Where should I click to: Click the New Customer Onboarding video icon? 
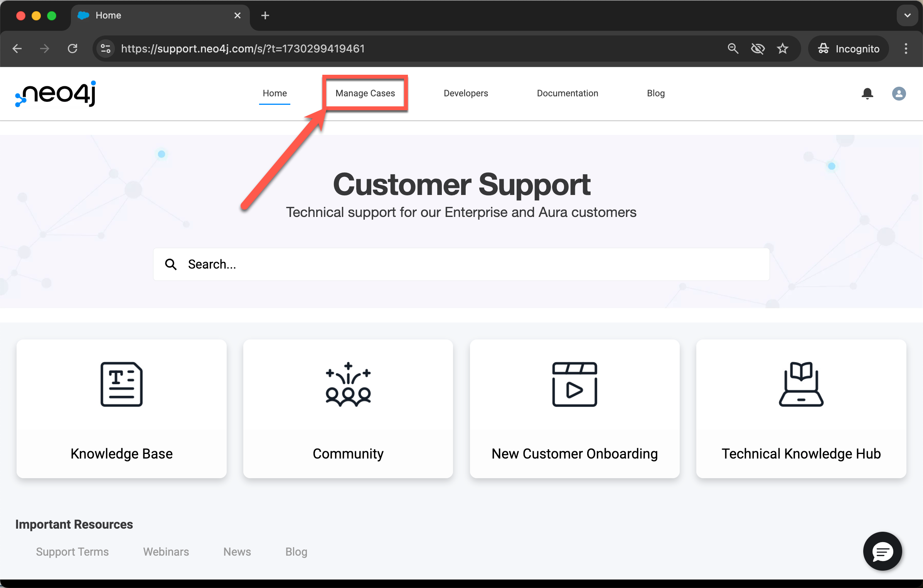point(574,384)
